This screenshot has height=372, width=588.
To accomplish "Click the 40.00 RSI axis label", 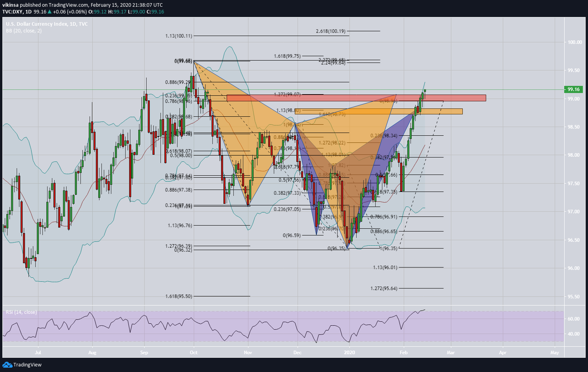I will point(575,334).
